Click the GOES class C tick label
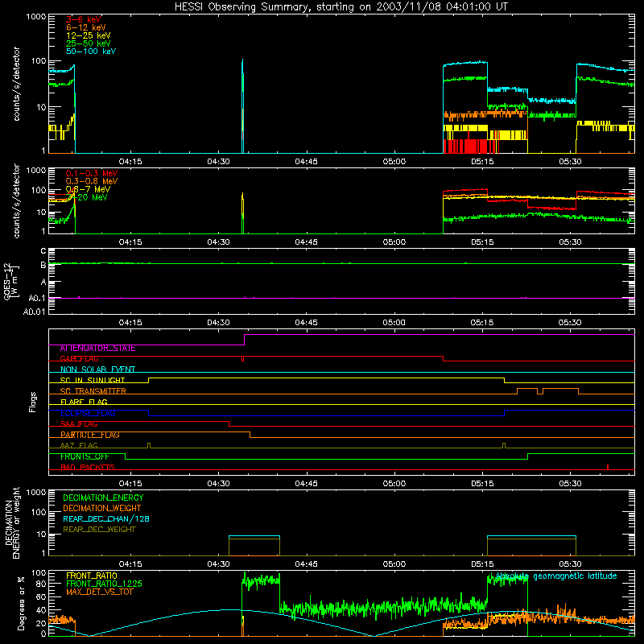 43,251
